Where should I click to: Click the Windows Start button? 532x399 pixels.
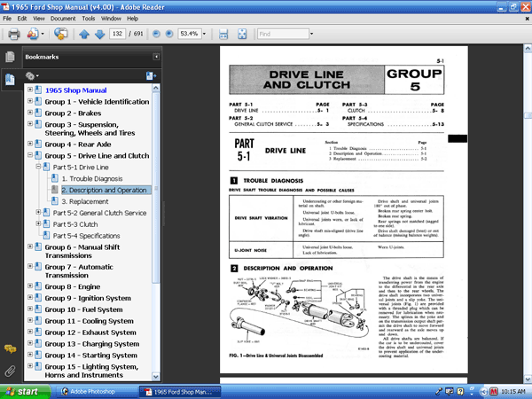(x=24, y=392)
